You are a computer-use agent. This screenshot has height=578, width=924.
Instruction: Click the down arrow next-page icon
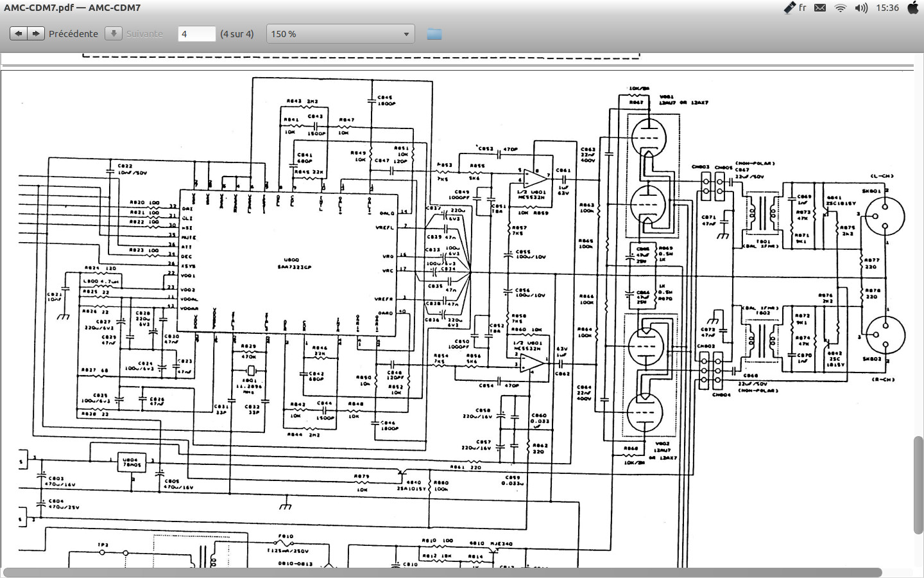coord(113,33)
